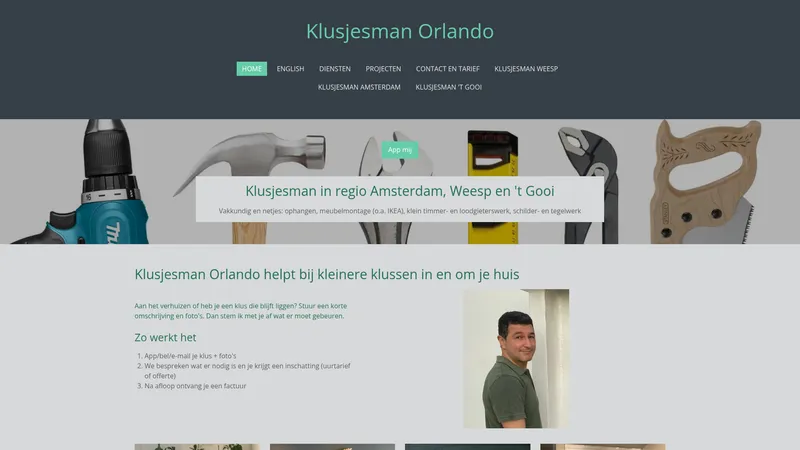The image size is (800, 450).
Task: Click list item App/bel/e-mail je klus + foto's
Action: point(190,356)
